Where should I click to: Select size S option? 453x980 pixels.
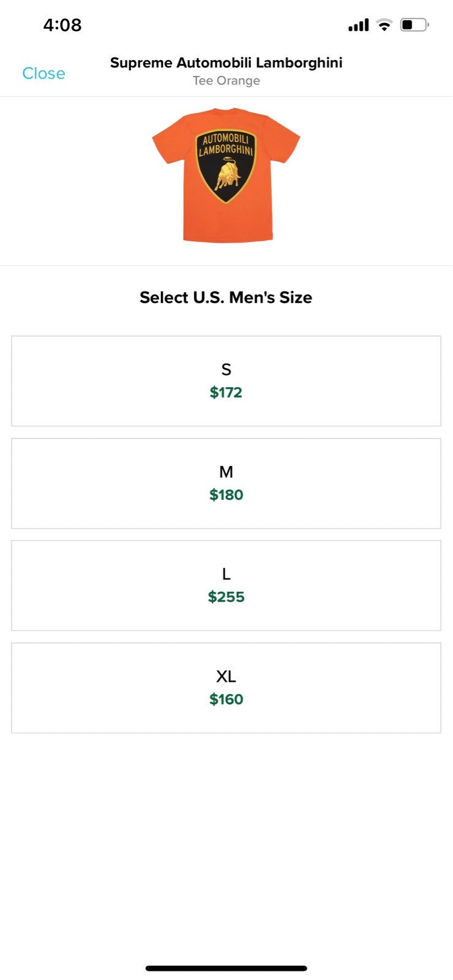tap(226, 381)
